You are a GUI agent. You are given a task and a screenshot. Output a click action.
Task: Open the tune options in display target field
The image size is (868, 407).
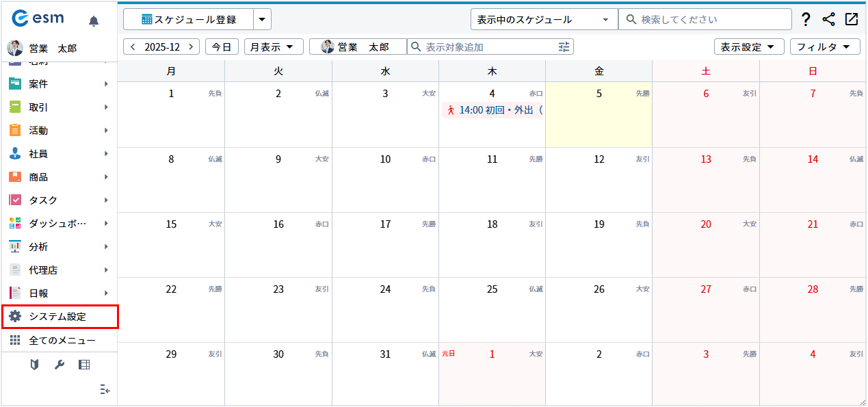[564, 47]
